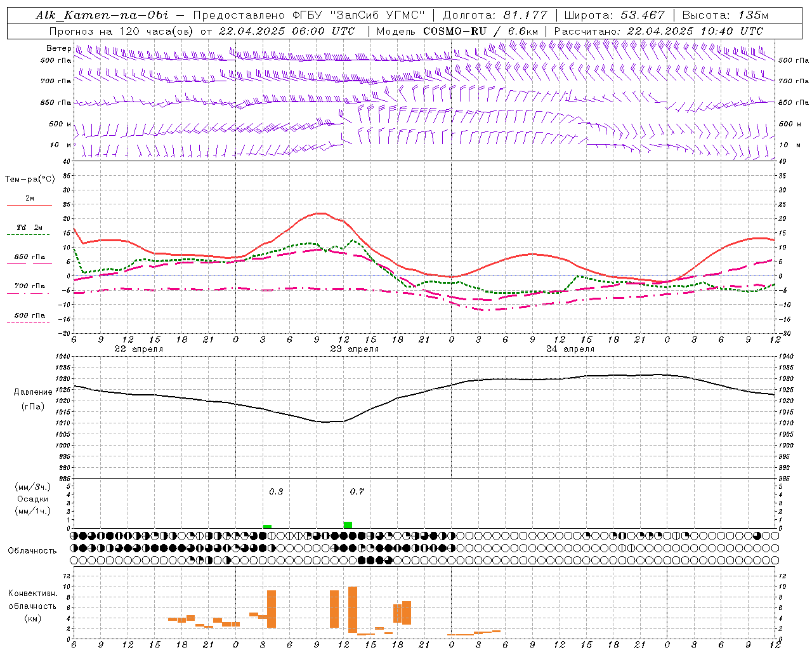The width and height of the screenshot is (812, 650).
Task: Select the Прогноз на 120 часа(ов) text
Action: pos(122,31)
